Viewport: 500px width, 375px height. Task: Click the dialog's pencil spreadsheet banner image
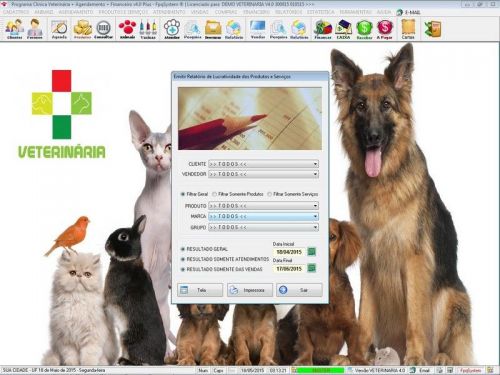(250, 118)
